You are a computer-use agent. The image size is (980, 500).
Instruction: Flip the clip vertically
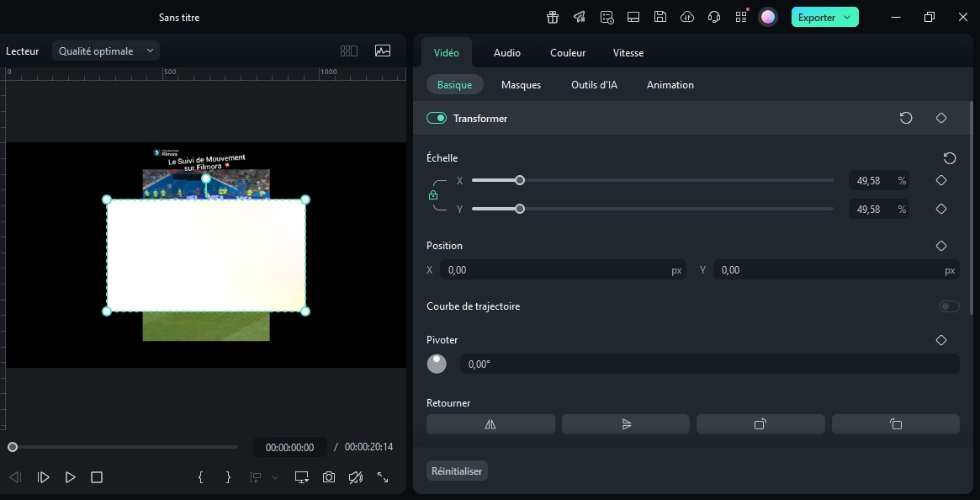(x=626, y=424)
